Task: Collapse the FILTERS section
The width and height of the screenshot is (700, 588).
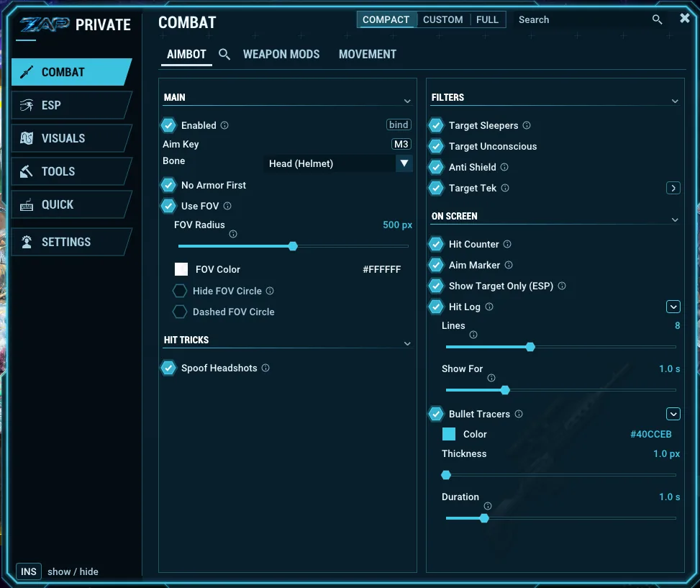Action: point(675,101)
